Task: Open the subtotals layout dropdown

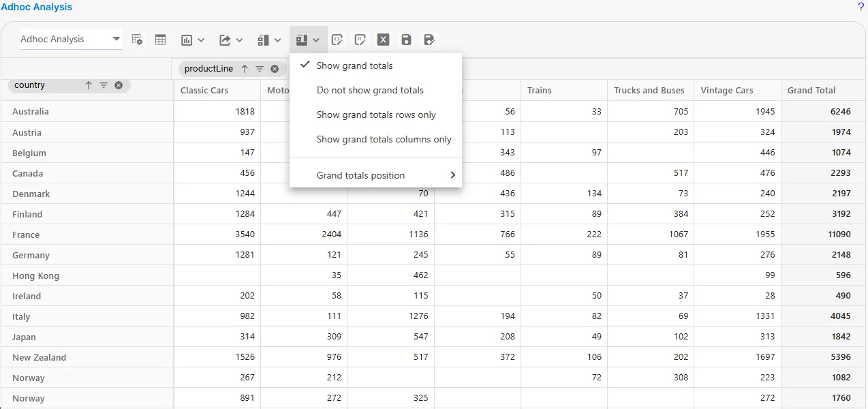Action: 269,40
